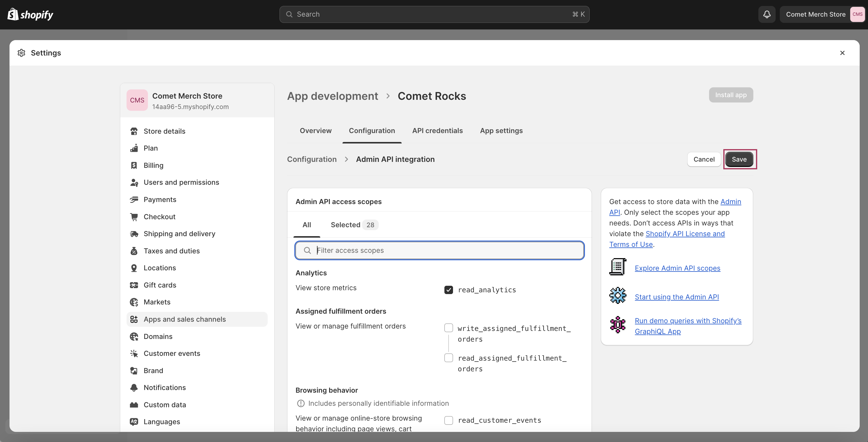Show the Selected 28 scopes tab

coord(354,225)
